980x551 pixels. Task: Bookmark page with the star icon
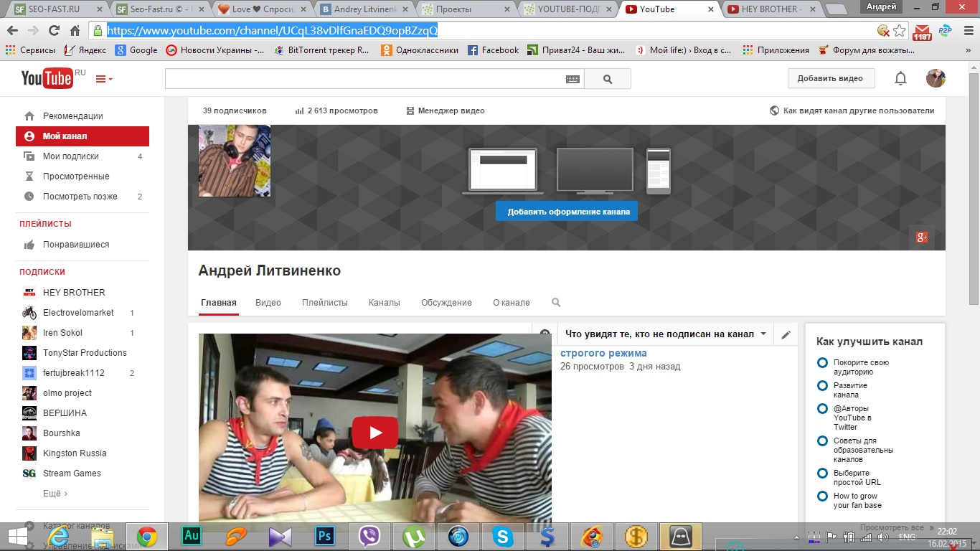[x=900, y=31]
